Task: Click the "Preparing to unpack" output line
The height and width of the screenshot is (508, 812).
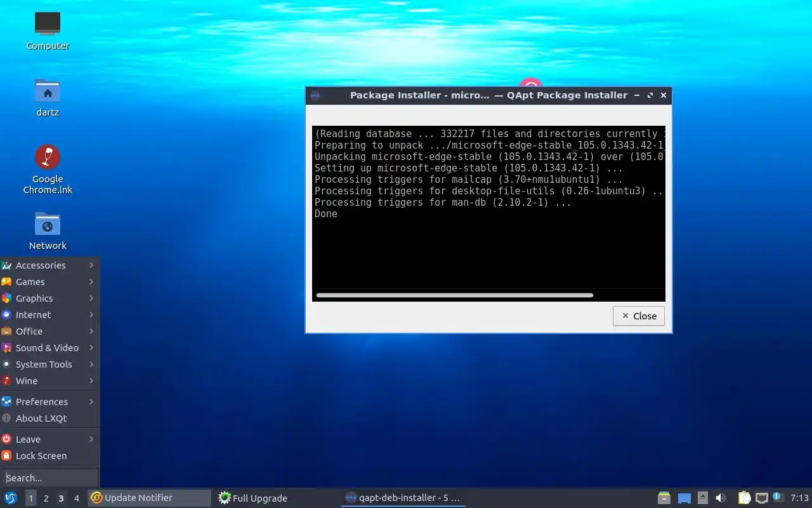Action: tap(489, 145)
